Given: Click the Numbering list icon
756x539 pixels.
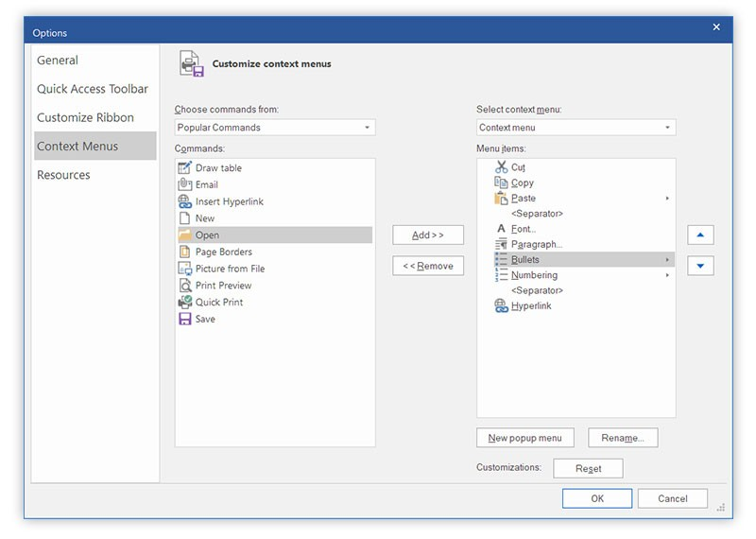Looking at the screenshot, I should tap(501, 275).
